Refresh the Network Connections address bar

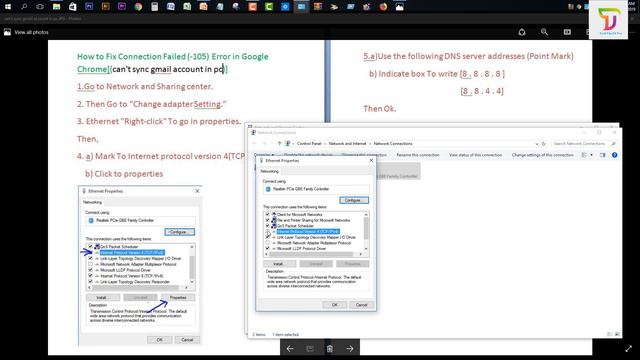[544, 144]
